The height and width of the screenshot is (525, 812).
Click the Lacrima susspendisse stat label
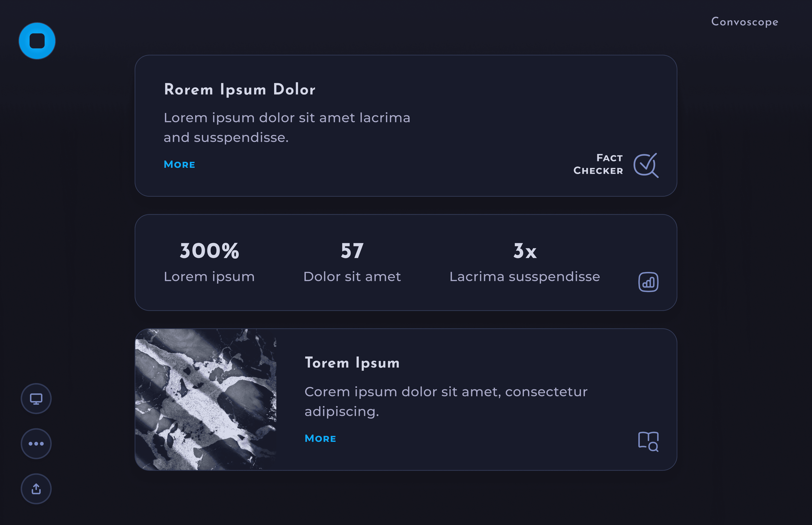(x=525, y=277)
